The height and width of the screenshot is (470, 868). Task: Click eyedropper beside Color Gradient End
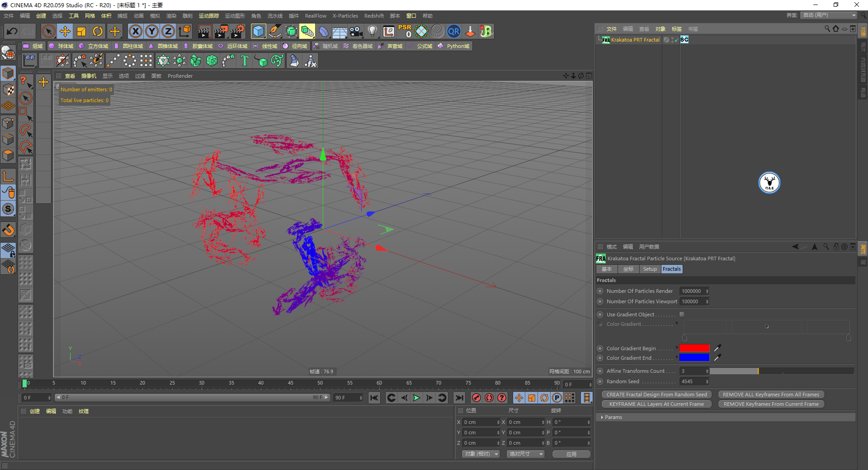[x=717, y=357]
